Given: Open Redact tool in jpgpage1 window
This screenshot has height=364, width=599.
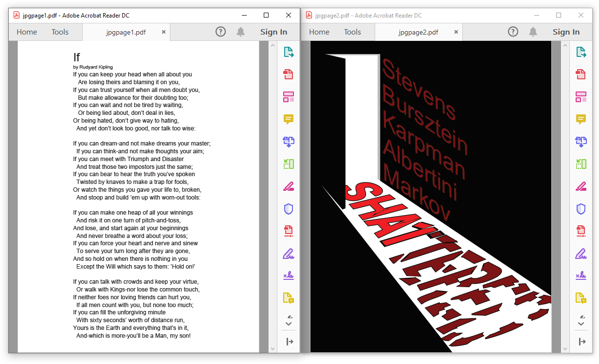Looking at the screenshot, I should point(289,186).
